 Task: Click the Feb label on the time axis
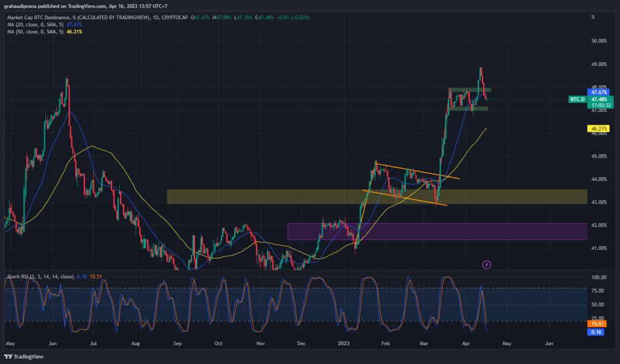click(x=386, y=343)
